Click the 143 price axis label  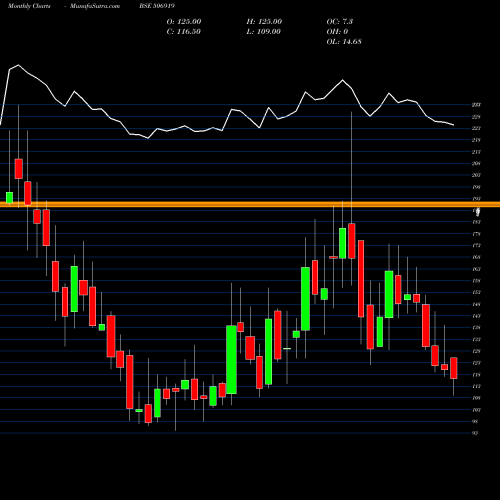click(x=476, y=316)
